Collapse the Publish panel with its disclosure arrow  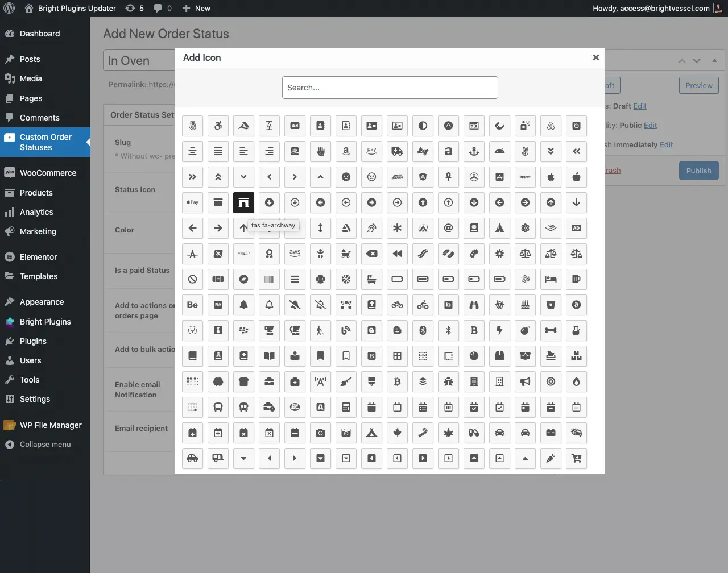[x=714, y=60]
